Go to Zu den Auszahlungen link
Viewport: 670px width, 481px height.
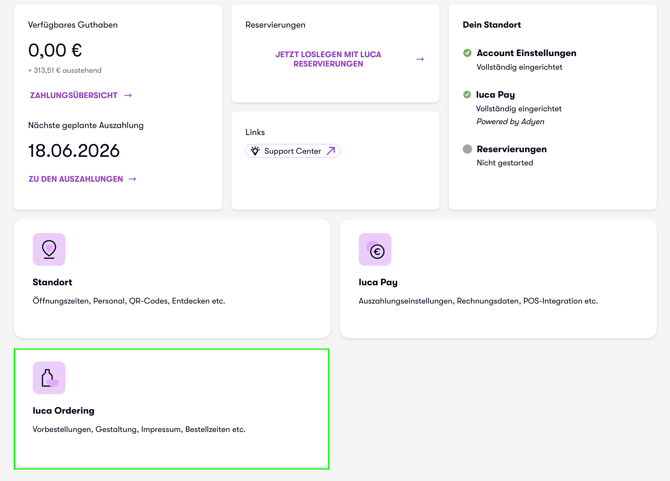76,179
